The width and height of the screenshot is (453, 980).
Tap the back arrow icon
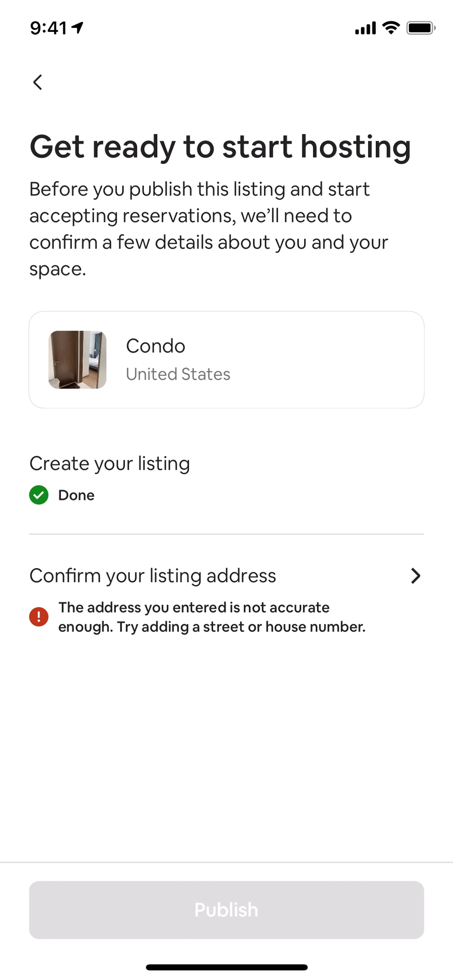(37, 82)
